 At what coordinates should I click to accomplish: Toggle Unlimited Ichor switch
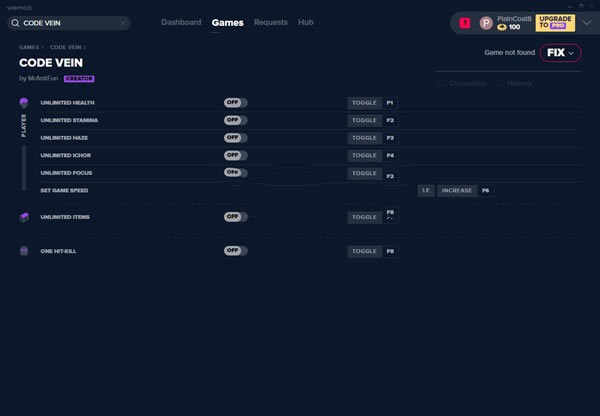pyautogui.click(x=236, y=155)
